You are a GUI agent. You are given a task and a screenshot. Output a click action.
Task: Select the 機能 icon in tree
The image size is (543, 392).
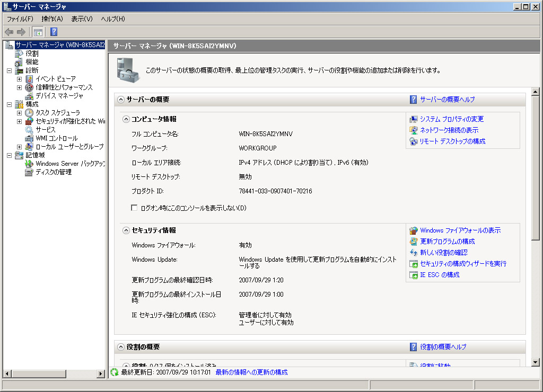pyautogui.click(x=19, y=62)
